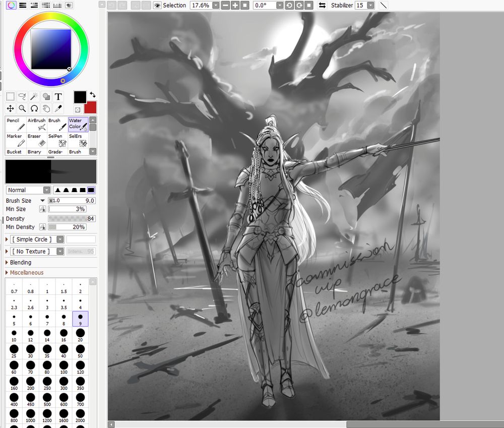
Task: Pick the size 0.7 brush preset
Action: pyautogui.click(x=14, y=287)
